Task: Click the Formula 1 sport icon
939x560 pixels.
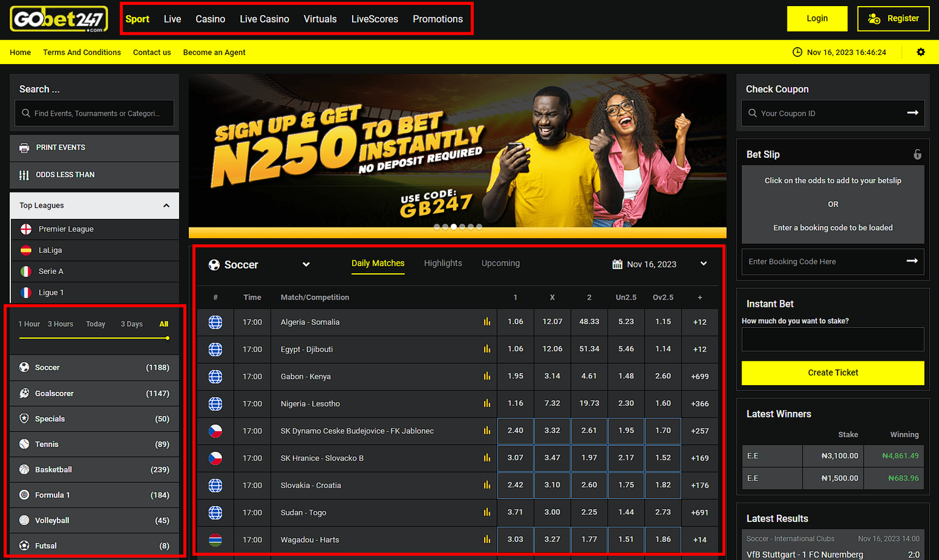Action: [x=24, y=495]
